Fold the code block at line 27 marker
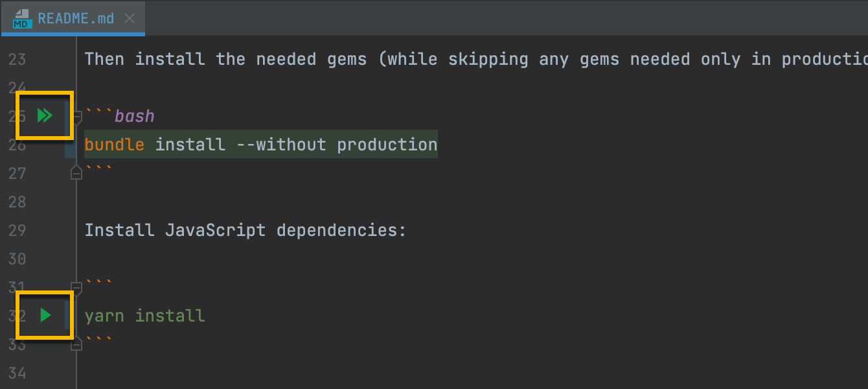Viewport: 868px width, 389px height. 76,173
